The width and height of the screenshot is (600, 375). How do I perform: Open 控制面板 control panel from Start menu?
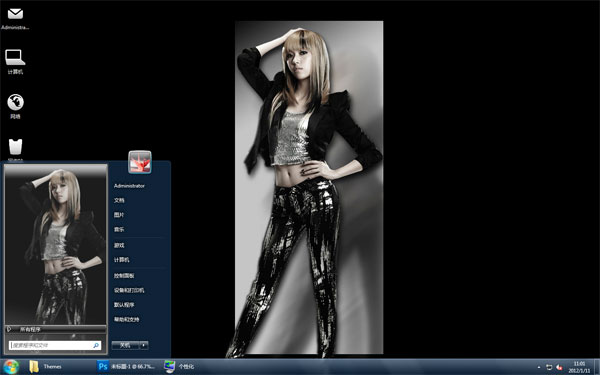124,276
